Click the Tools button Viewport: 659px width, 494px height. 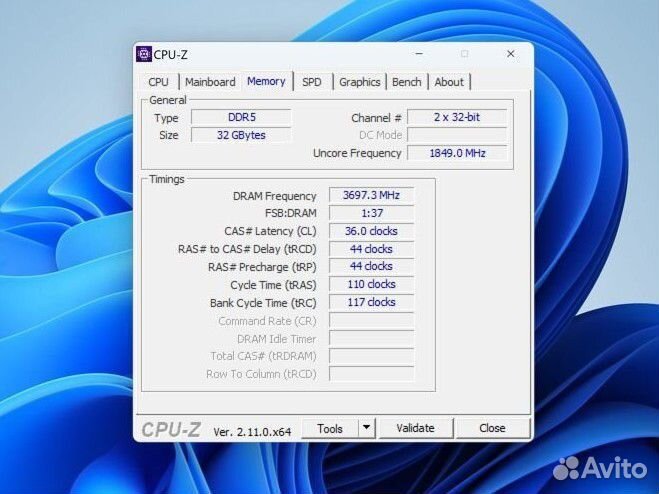330,428
